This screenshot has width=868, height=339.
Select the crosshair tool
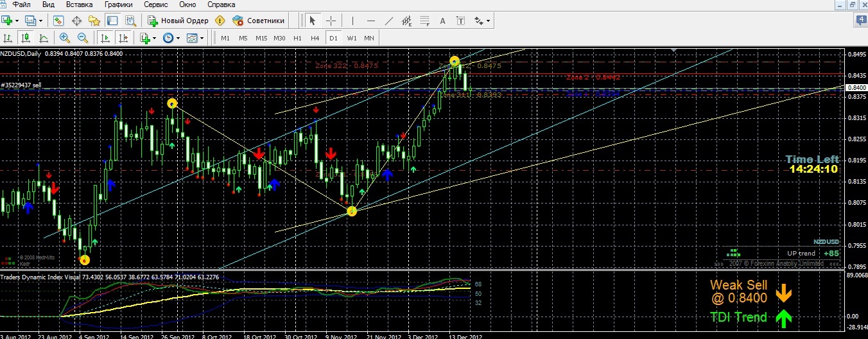point(331,21)
